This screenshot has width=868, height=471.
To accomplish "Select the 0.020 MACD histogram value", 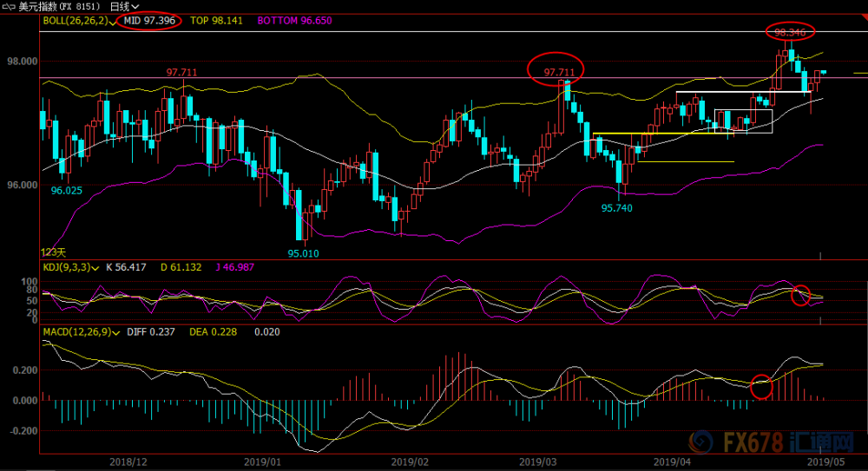I will (266, 332).
